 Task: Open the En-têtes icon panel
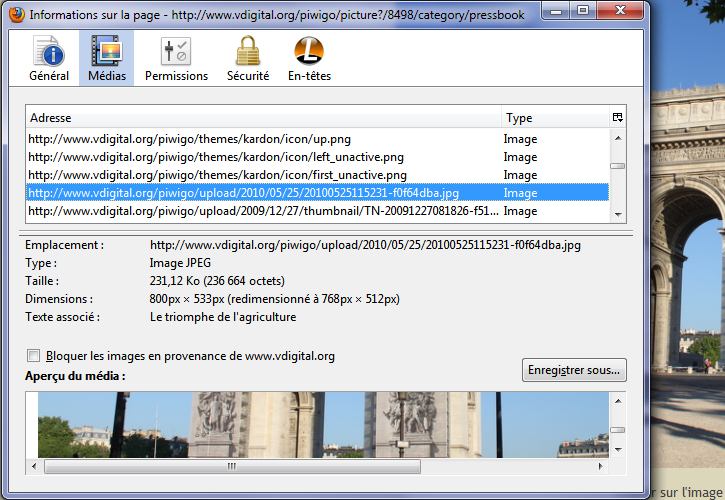pos(309,52)
